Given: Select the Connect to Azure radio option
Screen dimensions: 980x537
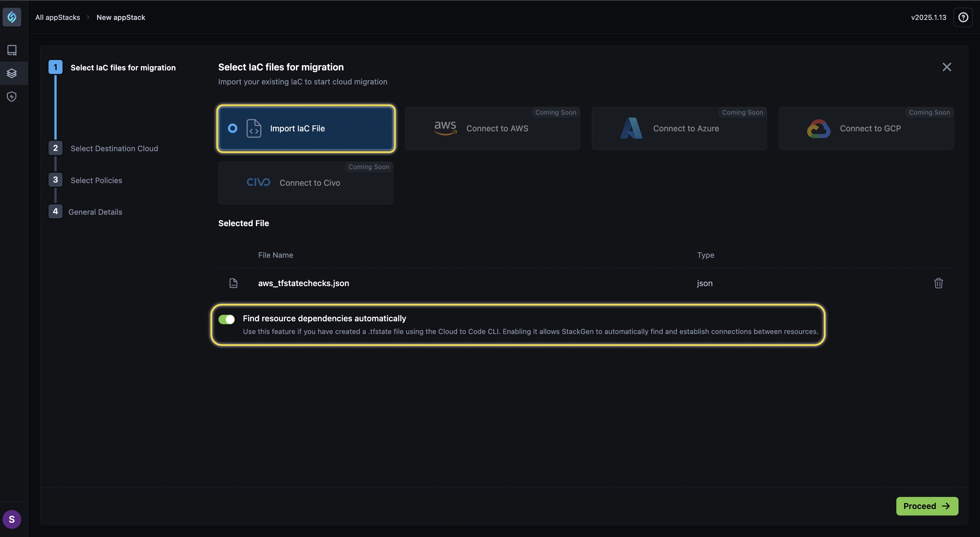Looking at the screenshot, I should [607, 128].
